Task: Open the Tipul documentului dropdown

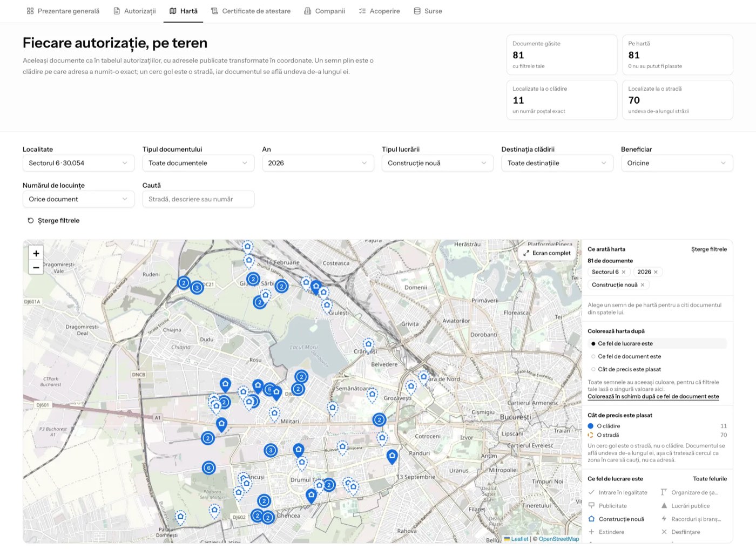Action: (x=198, y=163)
